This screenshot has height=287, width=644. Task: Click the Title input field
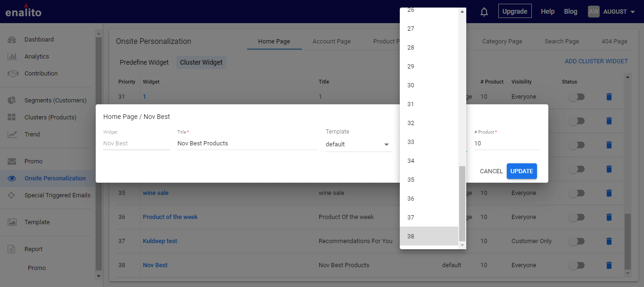pyautogui.click(x=248, y=143)
